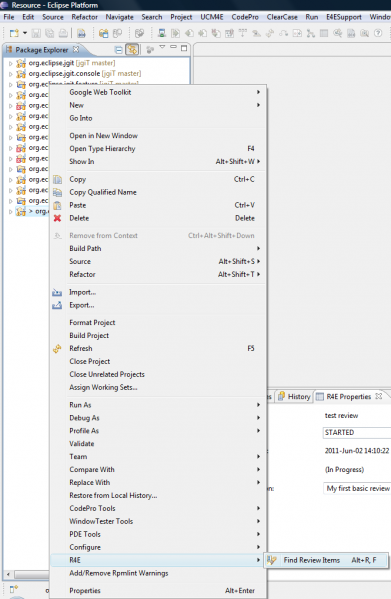Choose Open Type Hierarchy
The image size is (391, 599).
pos(158,149)
